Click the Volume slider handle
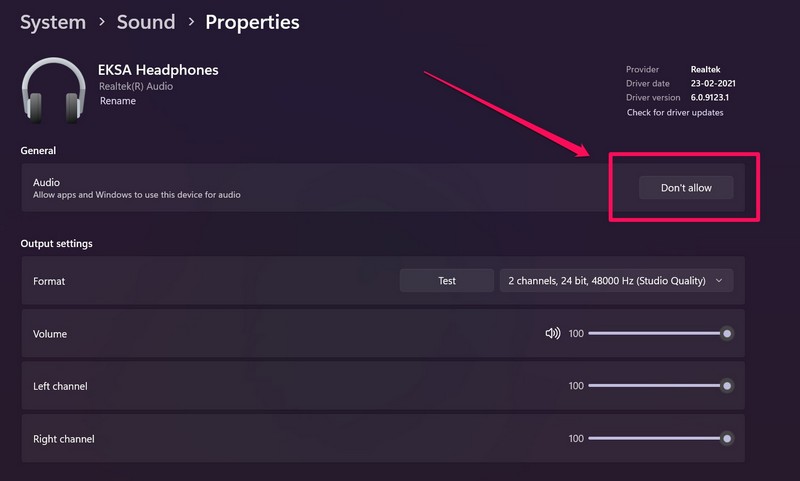The height and width of the screenshot is (481, 800). [x=727, y=333]
